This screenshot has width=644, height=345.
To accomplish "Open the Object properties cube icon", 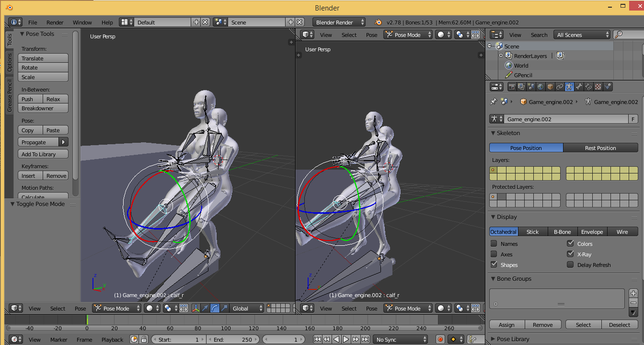I will coord(550,87).
